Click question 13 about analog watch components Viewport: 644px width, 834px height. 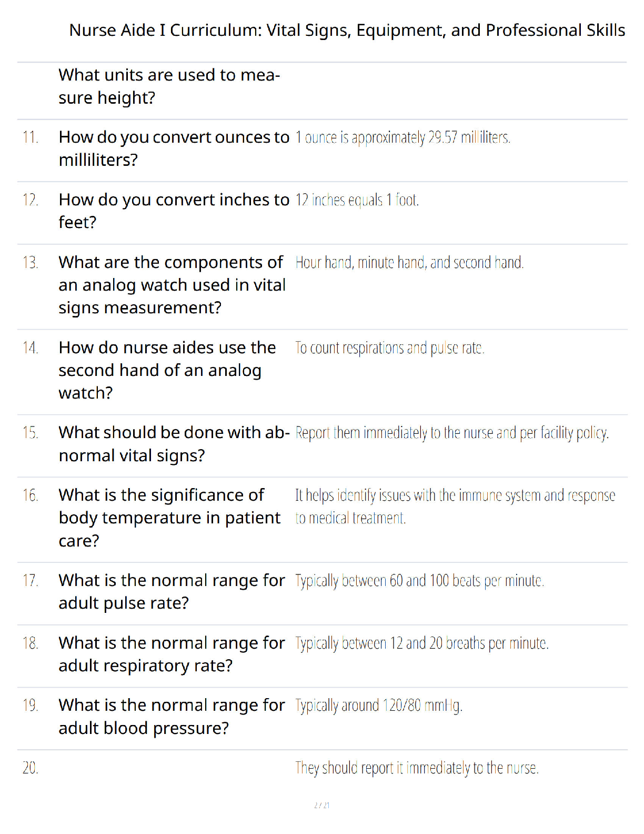pyautogui.click(x=172, y=285)
